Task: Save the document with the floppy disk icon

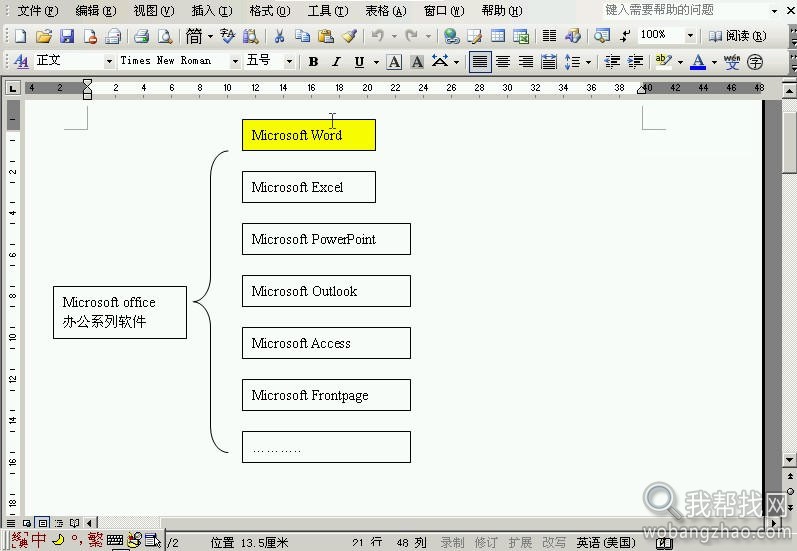Action: 67,36
